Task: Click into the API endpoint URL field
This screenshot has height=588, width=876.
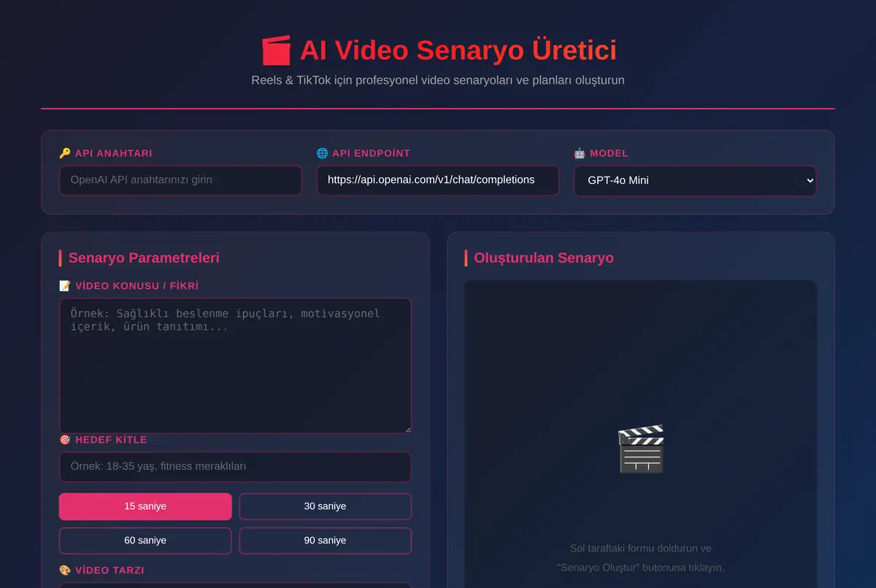Action: point(438,180)
